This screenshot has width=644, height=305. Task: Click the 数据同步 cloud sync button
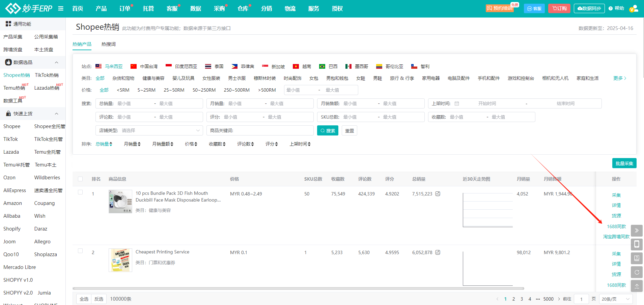pos(589,8)
